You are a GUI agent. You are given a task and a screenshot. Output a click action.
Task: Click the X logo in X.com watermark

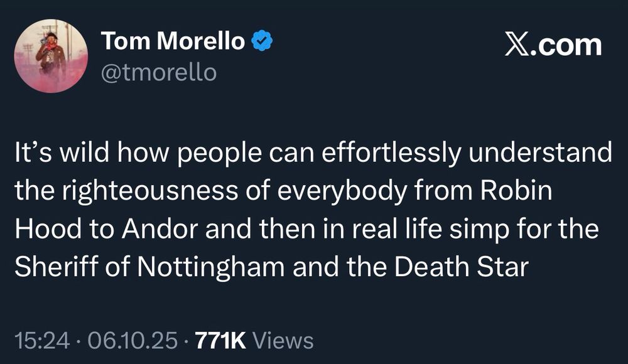[x=517, y=44]
